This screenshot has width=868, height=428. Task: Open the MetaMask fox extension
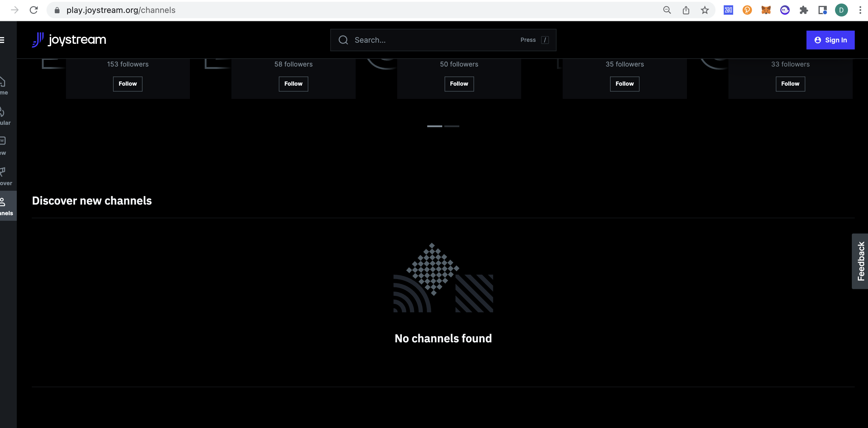766,10
